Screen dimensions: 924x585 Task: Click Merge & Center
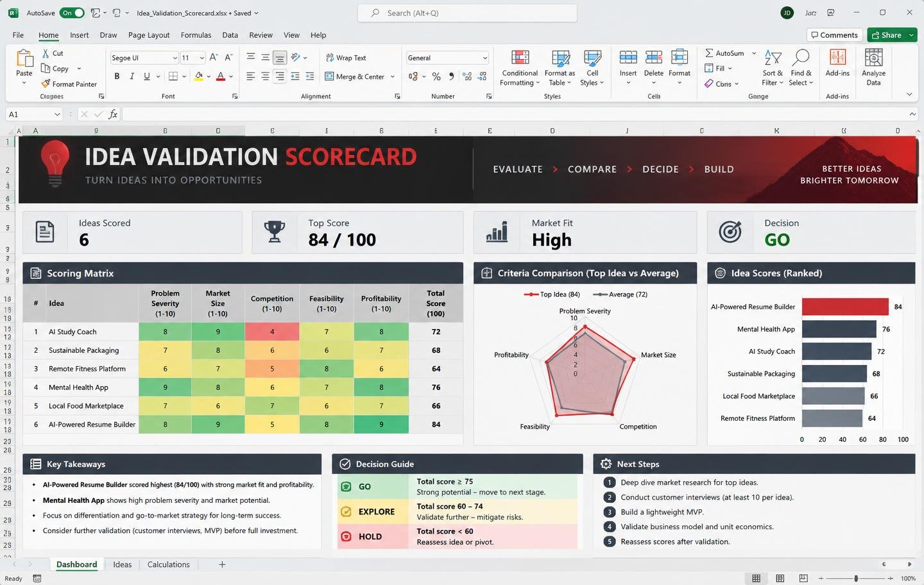[x=354, y=76]
